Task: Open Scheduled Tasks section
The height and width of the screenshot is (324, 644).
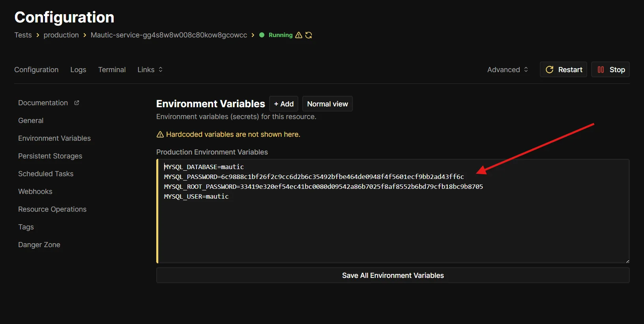Action: click(46, 174)
